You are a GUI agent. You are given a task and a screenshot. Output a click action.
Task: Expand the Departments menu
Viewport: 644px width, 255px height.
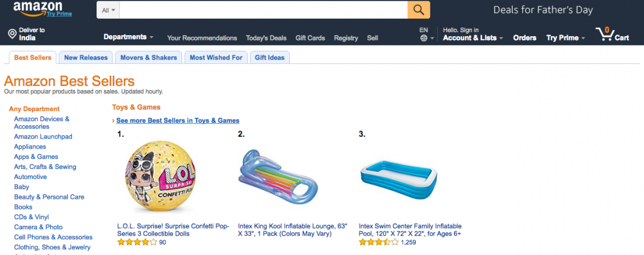[128, 37]
